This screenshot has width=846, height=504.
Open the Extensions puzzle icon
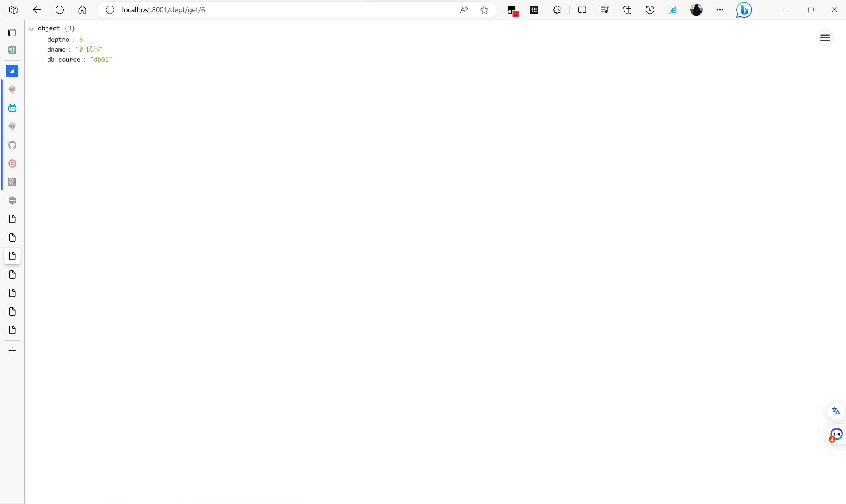pyautogui.click(x=557, y=10)
